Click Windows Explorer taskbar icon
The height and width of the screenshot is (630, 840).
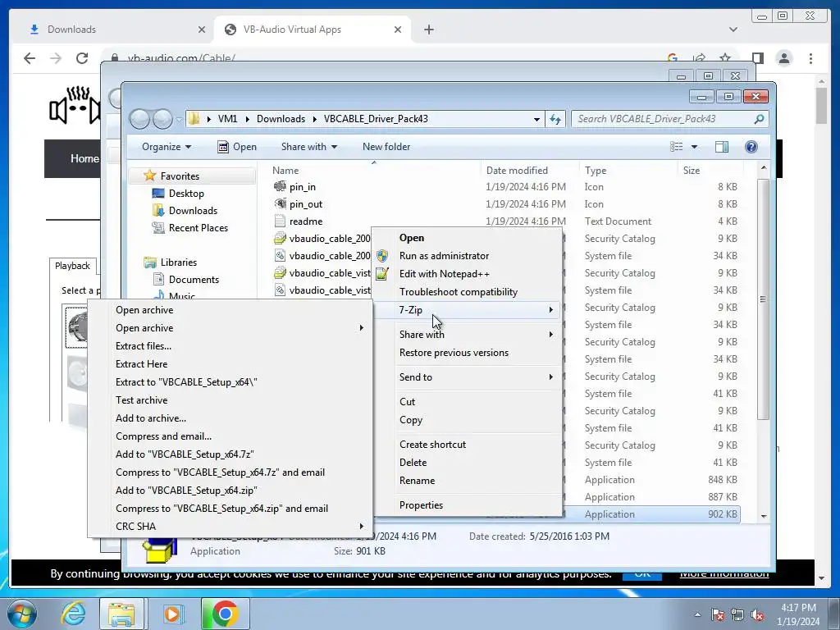pyautogui.click(x=121, y=614)
